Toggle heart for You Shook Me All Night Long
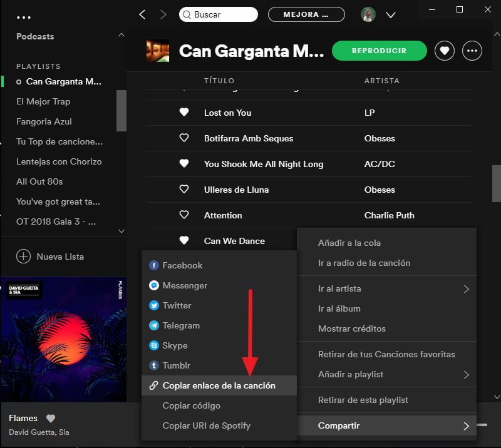Viewport: 501px width, 448px height. pyautogui.click(x=184, y=163)
